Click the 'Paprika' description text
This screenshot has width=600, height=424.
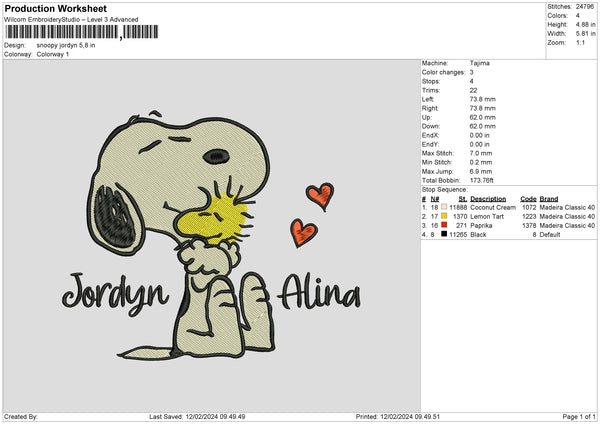(x=481, y=225)
